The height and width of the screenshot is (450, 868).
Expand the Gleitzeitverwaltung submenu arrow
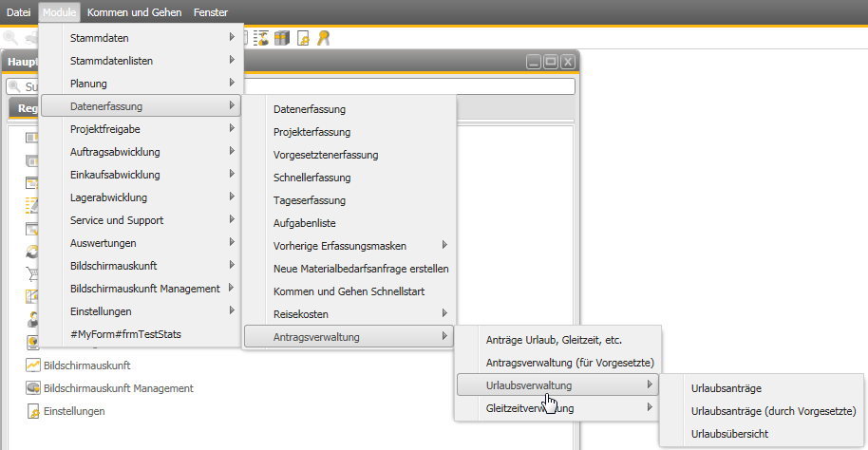tap(650, 408)
